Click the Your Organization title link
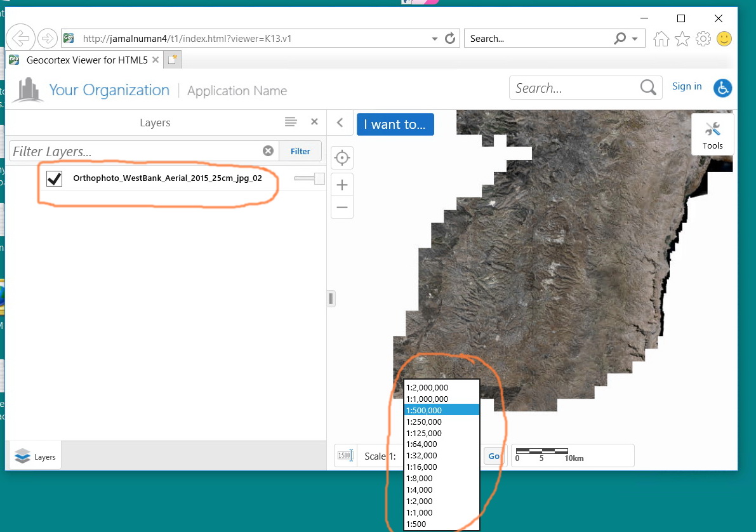The height and width of the screenshot is (532, 756). [x=109, y=90]
